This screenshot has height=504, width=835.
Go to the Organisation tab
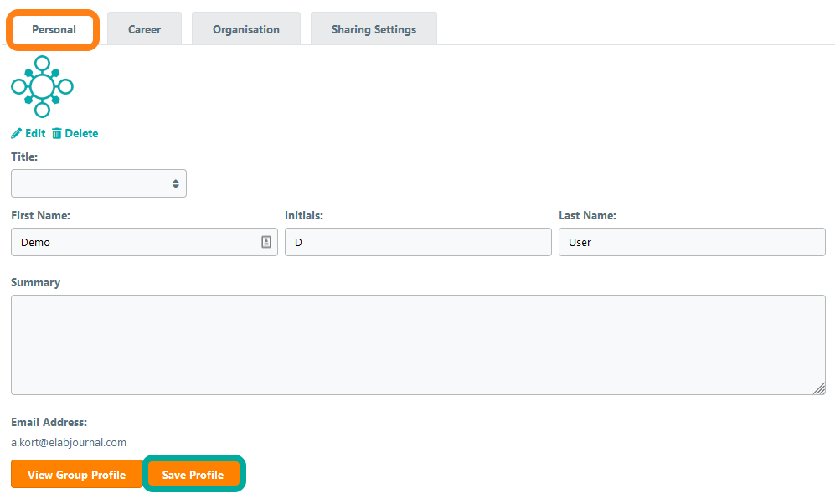coord(245,29)
